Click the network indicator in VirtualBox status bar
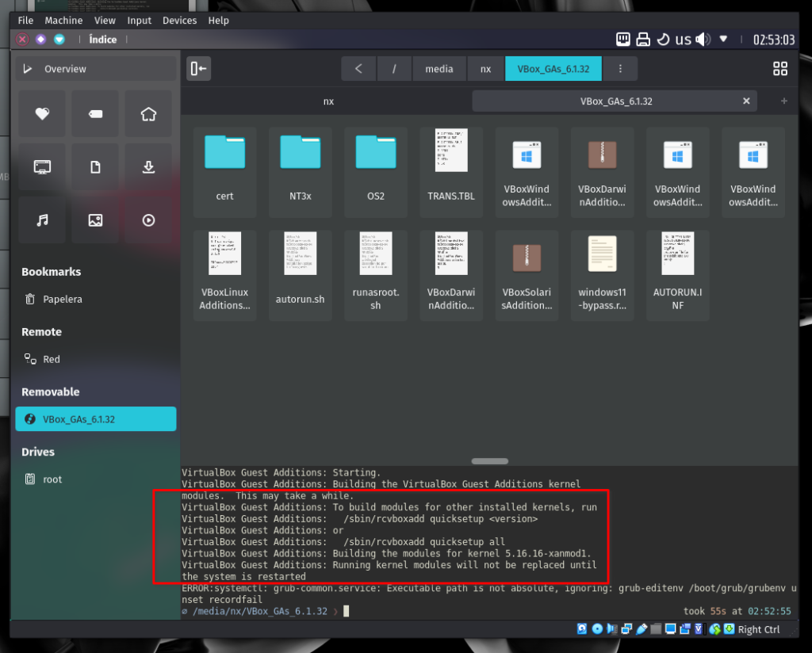This screenshot has width=812, height=653. coord(626,628)
